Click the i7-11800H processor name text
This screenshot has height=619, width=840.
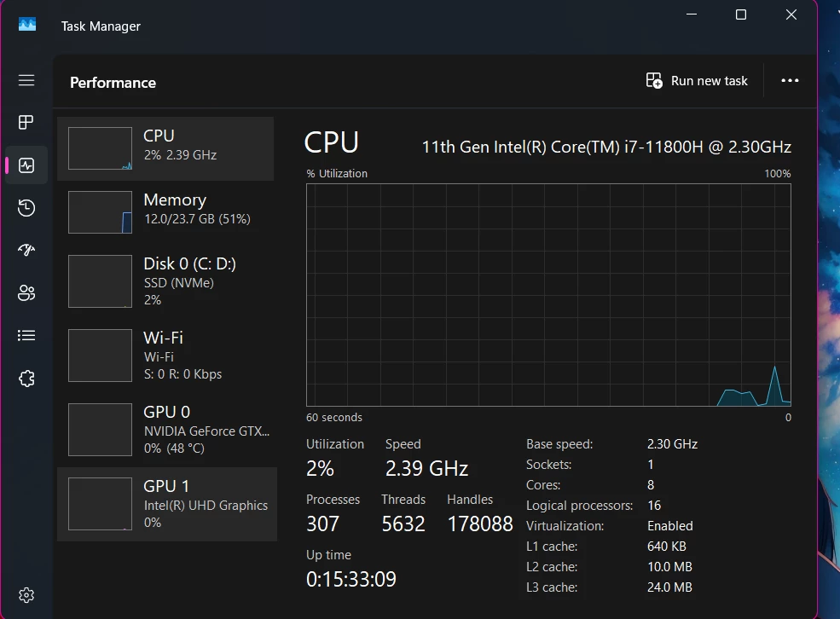click(x=606, y=147)
